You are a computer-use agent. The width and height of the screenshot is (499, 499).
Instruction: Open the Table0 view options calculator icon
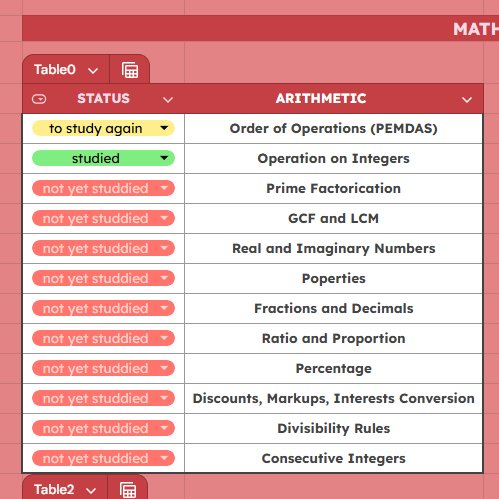(130, 70)
